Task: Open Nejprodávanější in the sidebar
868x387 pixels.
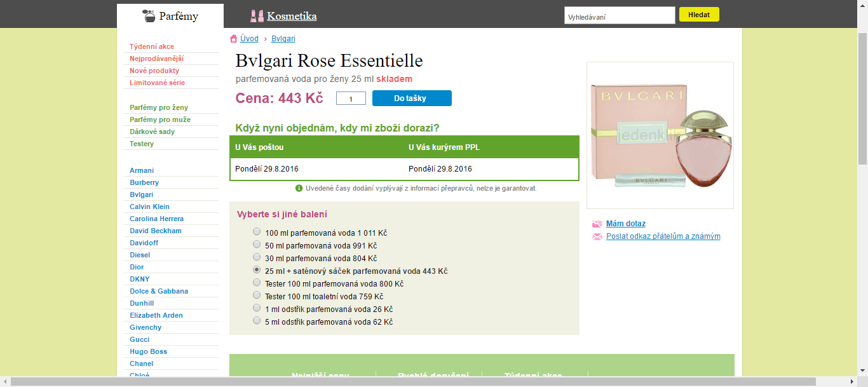Action: coord(156,58)
